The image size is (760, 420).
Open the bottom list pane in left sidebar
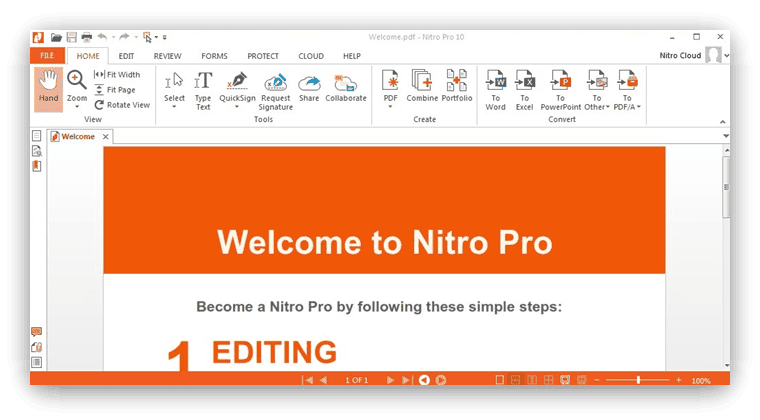click(x=36, y=362)
